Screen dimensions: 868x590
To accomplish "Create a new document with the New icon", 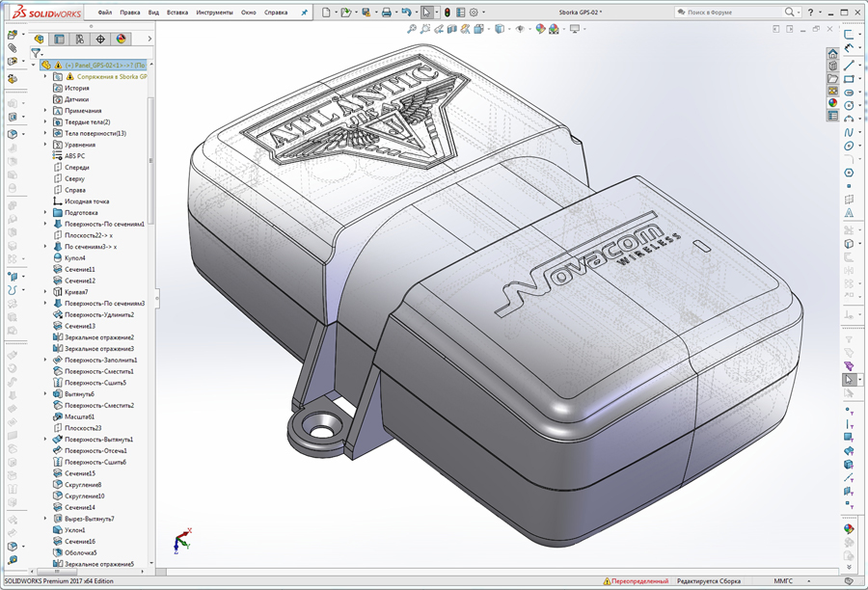I will [326, 13].
